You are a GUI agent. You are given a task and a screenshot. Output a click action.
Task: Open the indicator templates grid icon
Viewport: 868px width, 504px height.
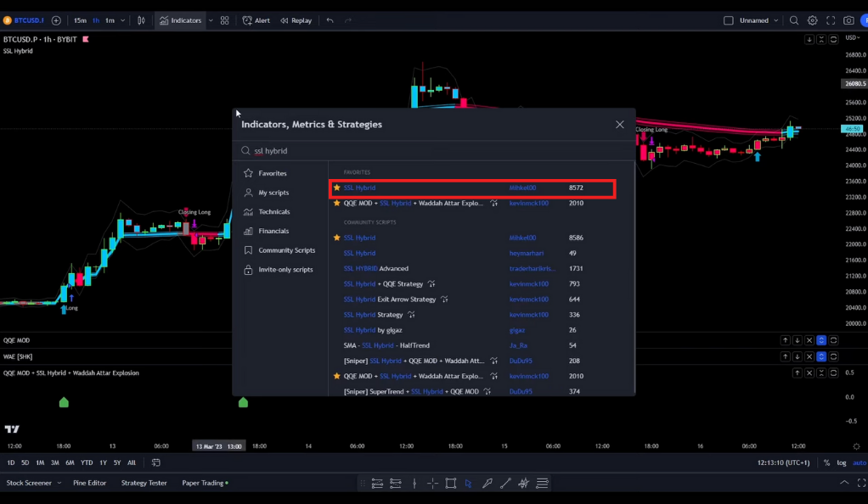click(x=225, y=20)
